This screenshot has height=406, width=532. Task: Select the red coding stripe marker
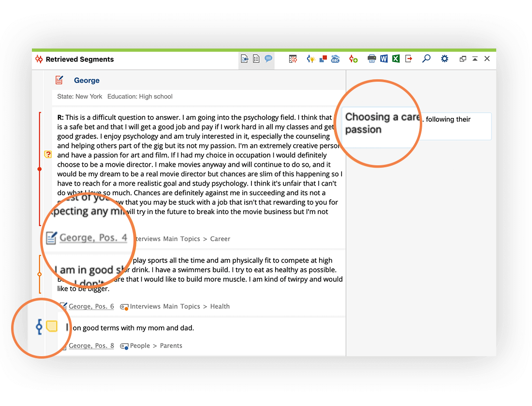point(39,169)
